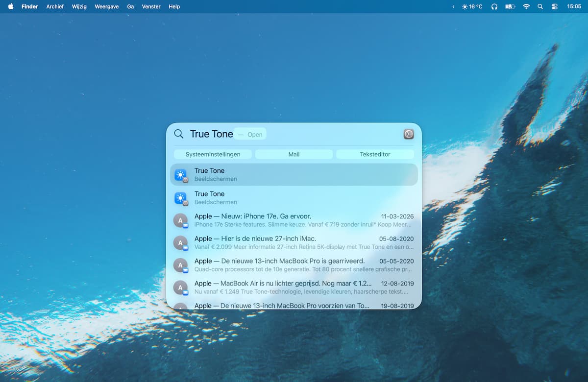The height and width of the screenshot is (382, 588).
Task: Click the magnifying glass in Spotlight field
Action: 179,134
